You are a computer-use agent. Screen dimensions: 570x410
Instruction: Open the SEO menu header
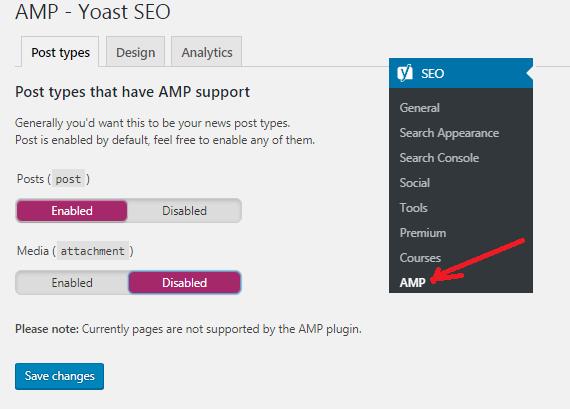461,73
